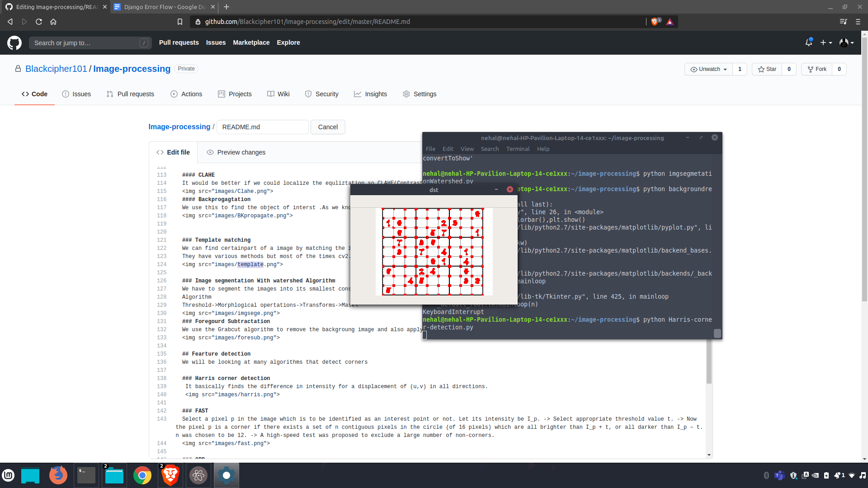The height and width of the screenshot is (488, 868).
Task: Click the README.md filename field
Action: [262, 127]
